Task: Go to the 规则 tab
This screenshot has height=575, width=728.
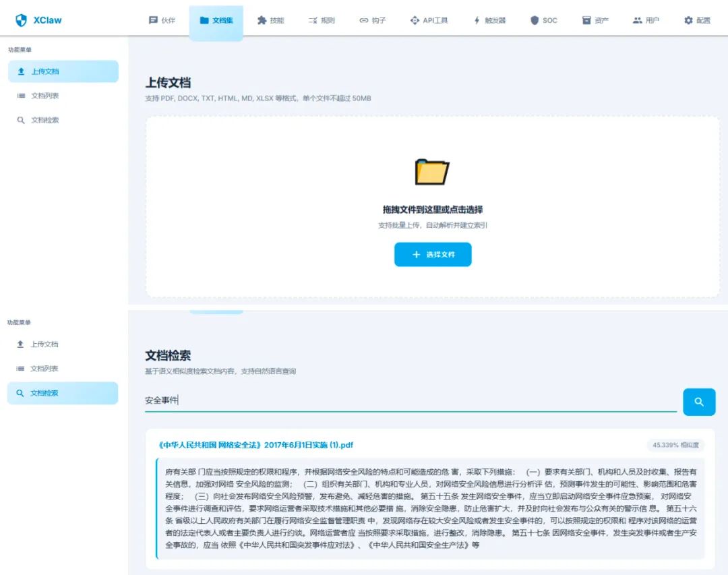Action: click(322, 20)
